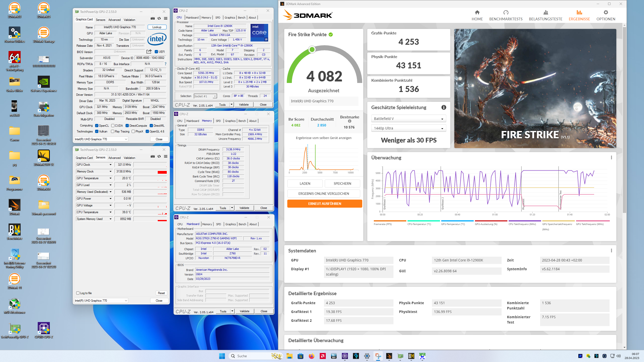Open the 1440p Ultra resolution dropdown

[409, 128]
